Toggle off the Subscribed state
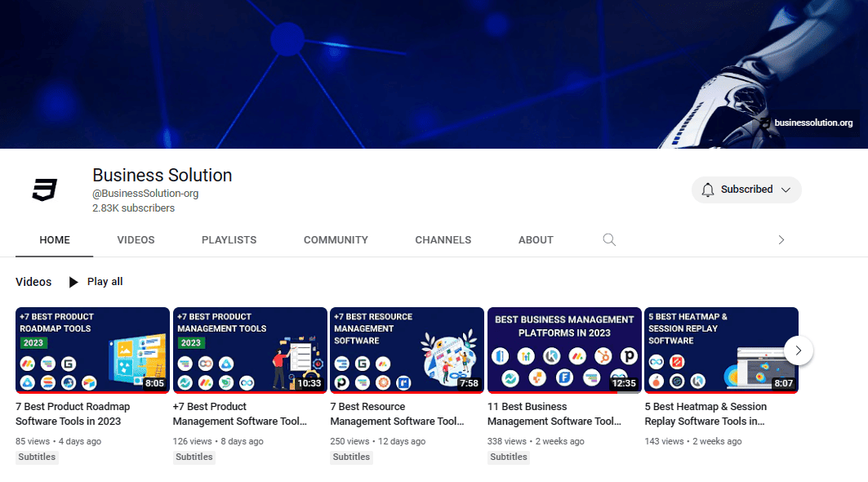Image resolution: width=868 pixels, height=482 pixels. click(746, 189)
